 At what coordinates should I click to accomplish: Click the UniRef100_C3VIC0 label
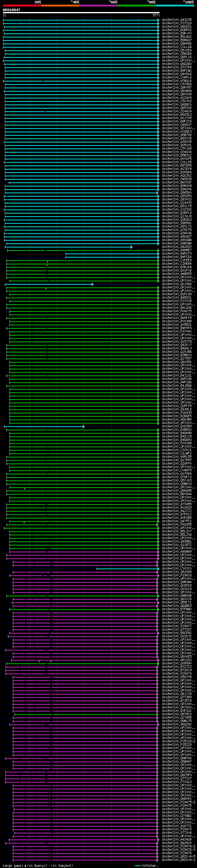pyautogui.click(x=177, y=569)
